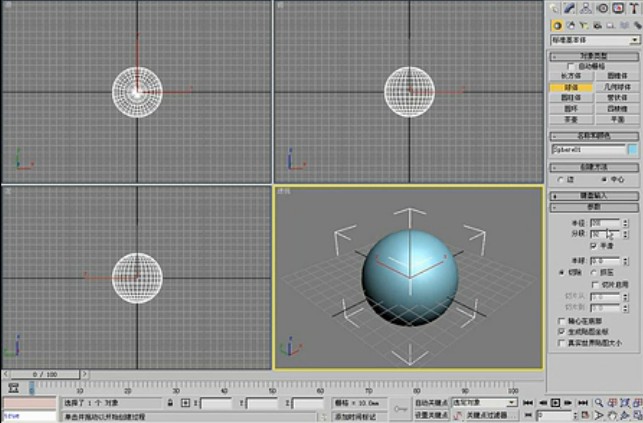Click the 半径 radius spinner arrows

(625, 223)
